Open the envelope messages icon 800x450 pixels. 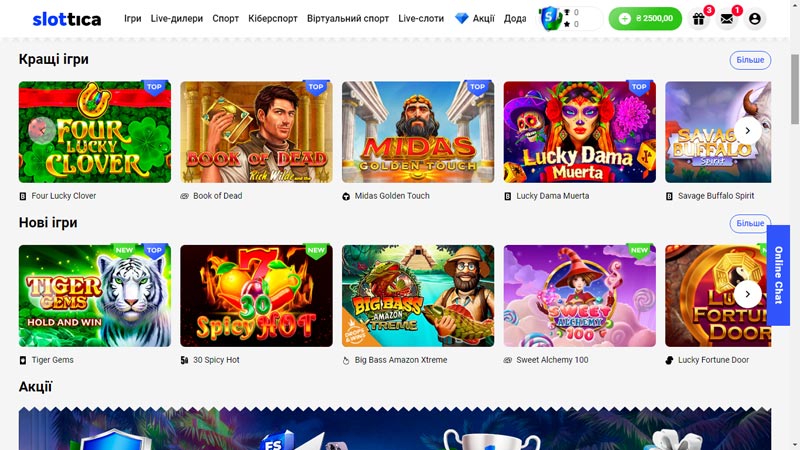pos(727,19)
